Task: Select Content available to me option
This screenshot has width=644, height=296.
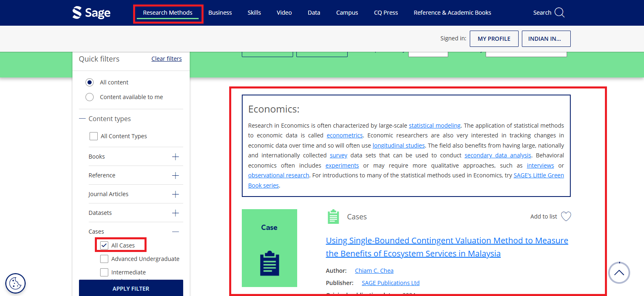Action: (90, 97)
